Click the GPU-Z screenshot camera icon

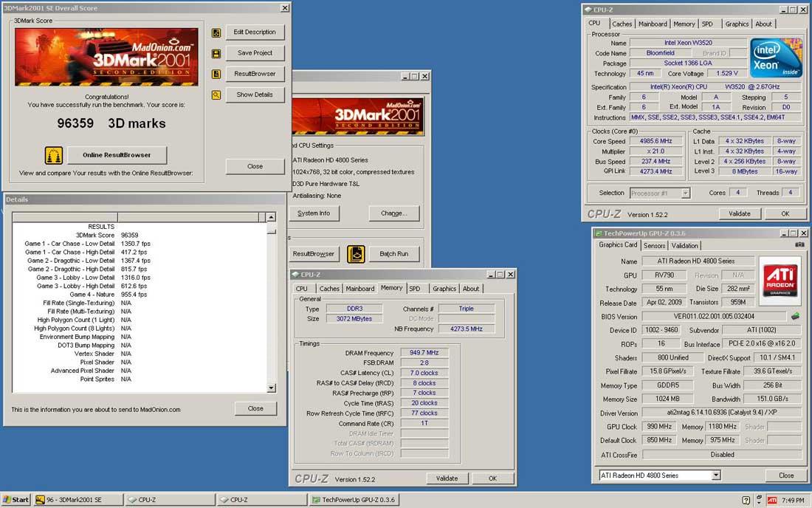click(799, 244)
